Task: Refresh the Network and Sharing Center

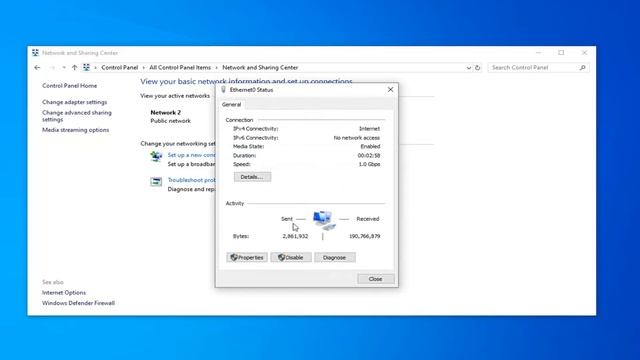Action: pos(478,68)
